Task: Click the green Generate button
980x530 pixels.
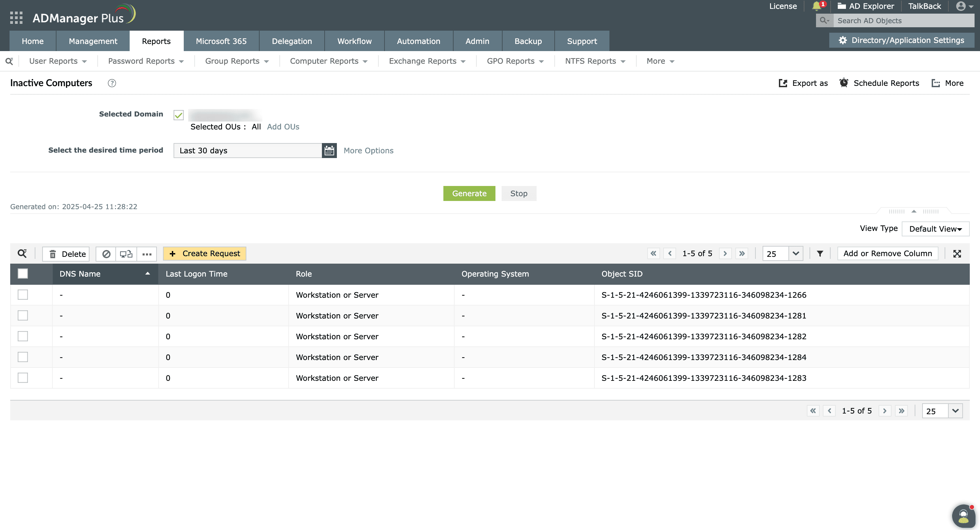Action: [469, 193]
